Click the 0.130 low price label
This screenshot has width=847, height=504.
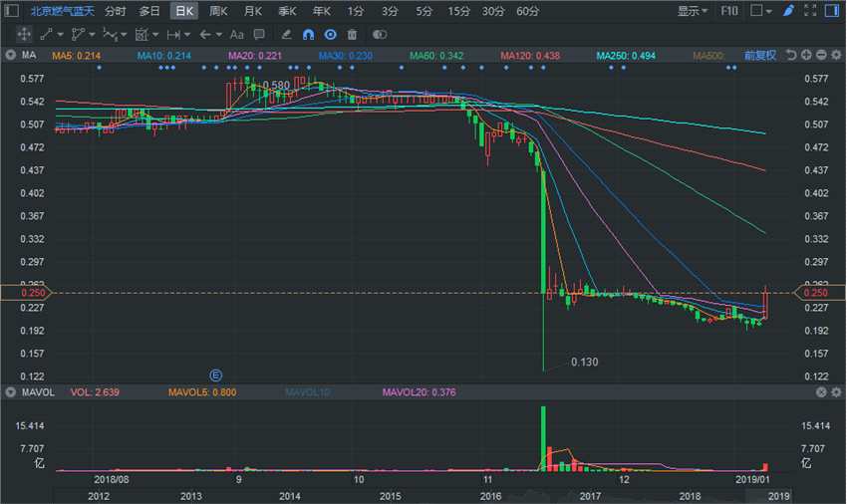(585, 362)
